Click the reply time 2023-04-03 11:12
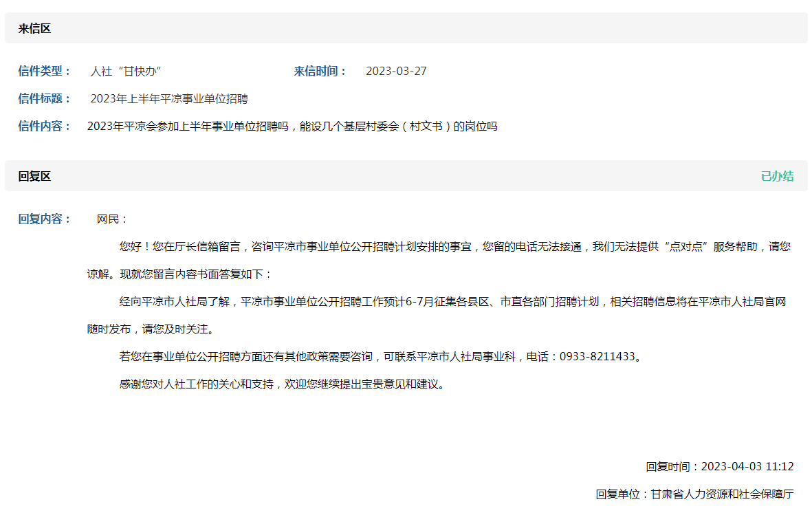The image size is (812, 515). [x=747, y=466]
